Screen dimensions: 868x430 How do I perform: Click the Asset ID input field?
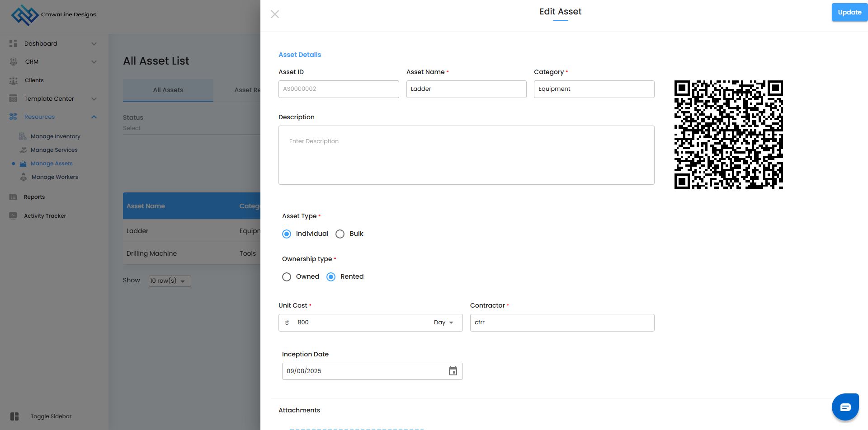click(339, 89)
